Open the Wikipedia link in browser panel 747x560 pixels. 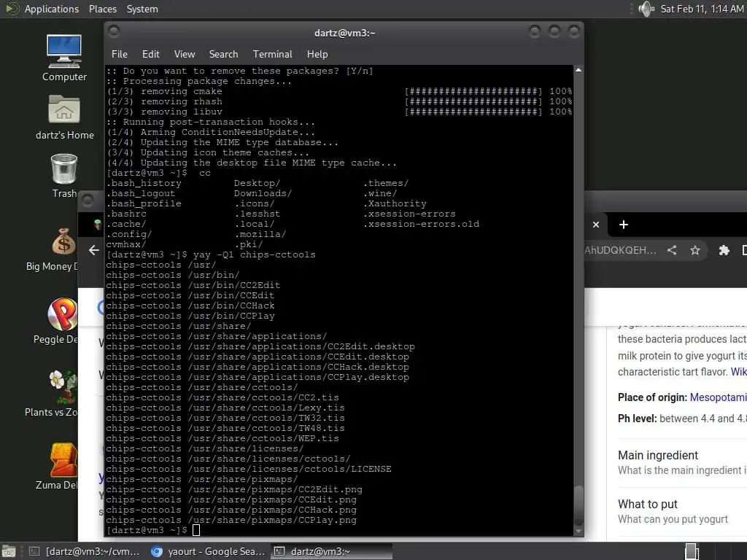738,371
